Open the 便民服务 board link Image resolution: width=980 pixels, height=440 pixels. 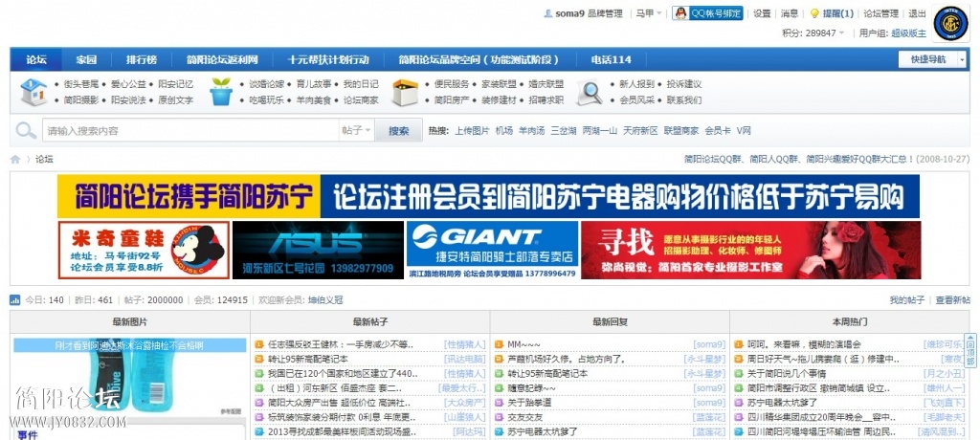click(452, 84)
